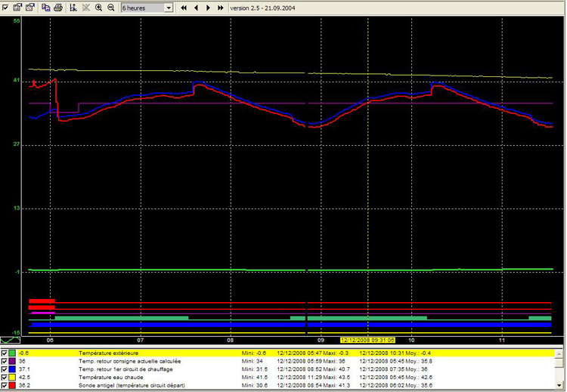The width and height of the screenshot is (567, 392).
Task: Jump forward with the fast-forward double-arrow button
Action: (x=220, y=7)
